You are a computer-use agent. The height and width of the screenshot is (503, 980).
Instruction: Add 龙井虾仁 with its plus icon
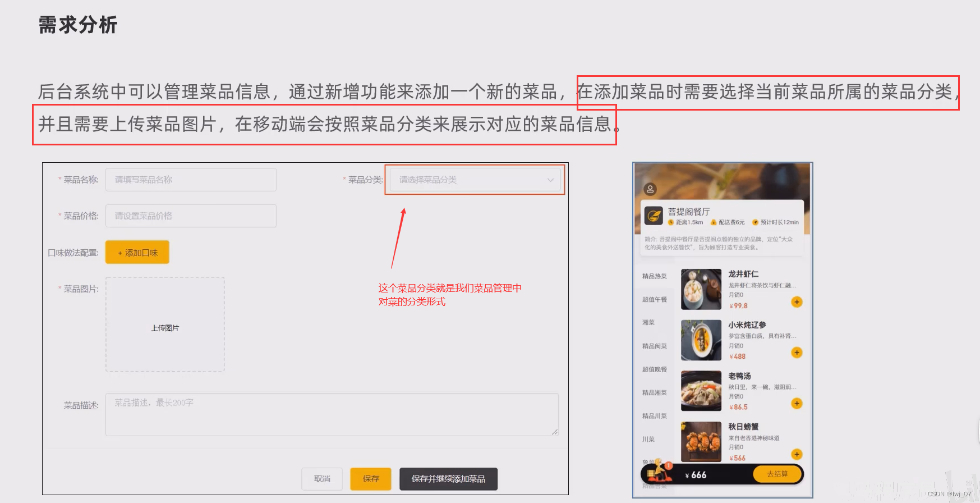tap(797, 302)
